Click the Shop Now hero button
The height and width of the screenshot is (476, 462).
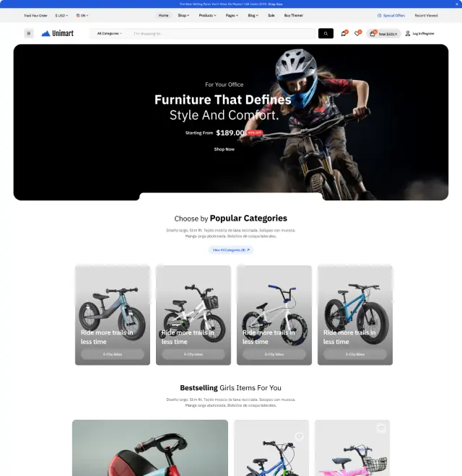pos(224,149)
